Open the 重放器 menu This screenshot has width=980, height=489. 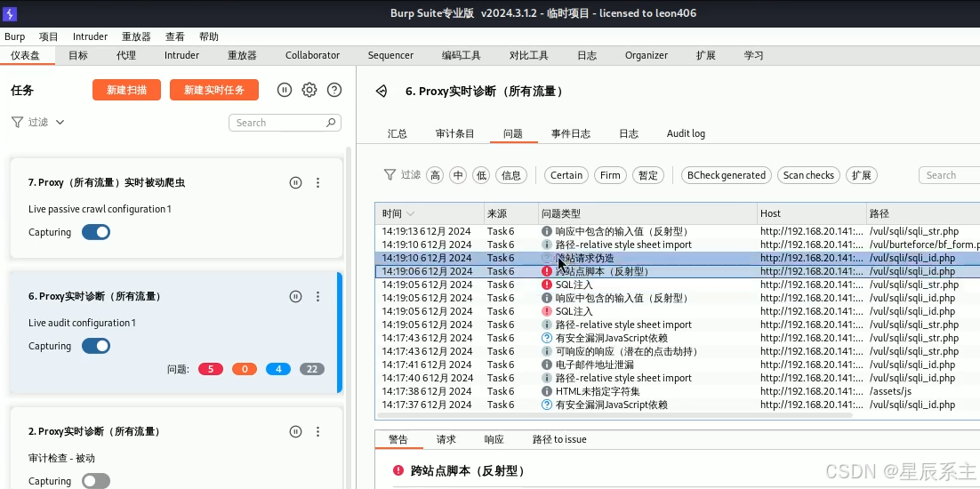click(136, 36)
